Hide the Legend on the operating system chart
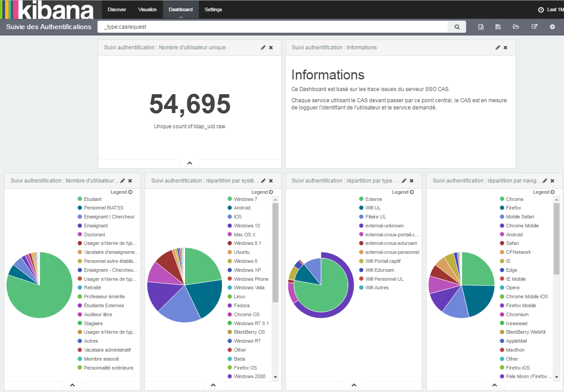This screenshot has height=392, width=564. pyautogui.click(x=262, y=192)
